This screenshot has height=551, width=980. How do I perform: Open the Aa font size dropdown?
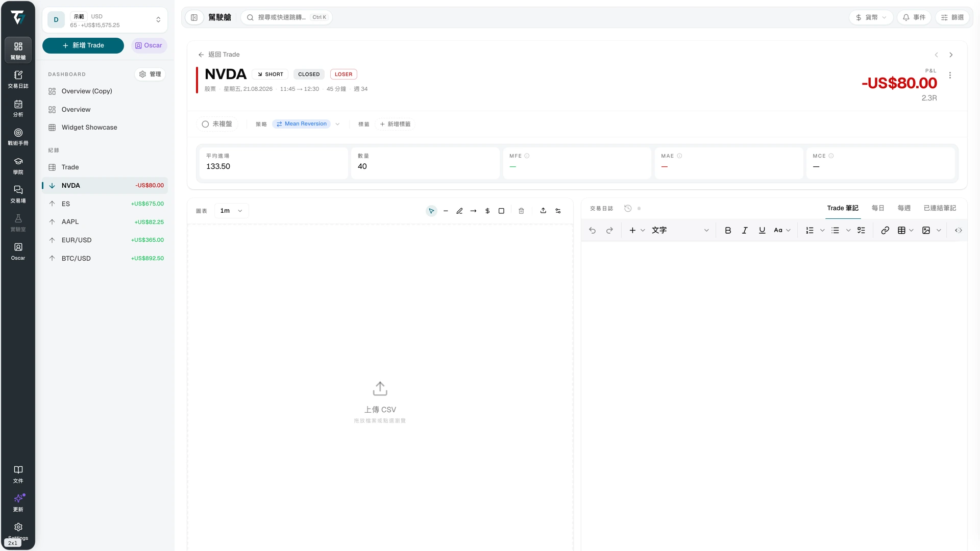tap(782, 231)
